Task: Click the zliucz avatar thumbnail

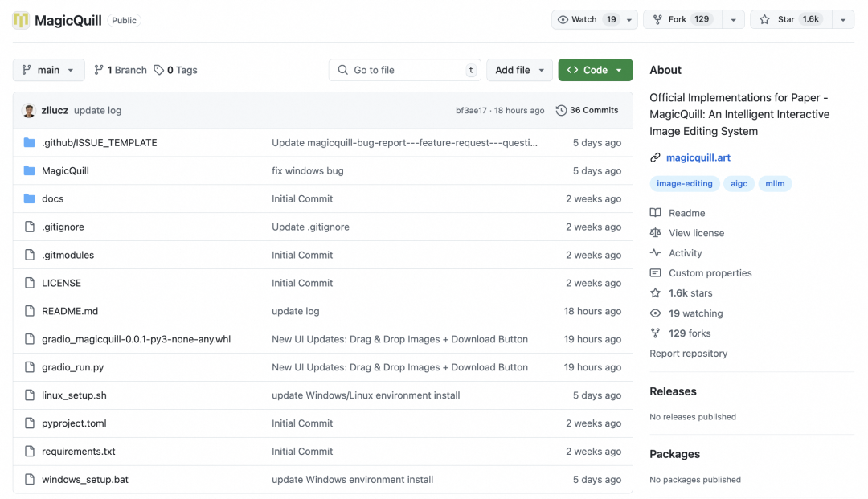Action: click(x=29, y=111)
